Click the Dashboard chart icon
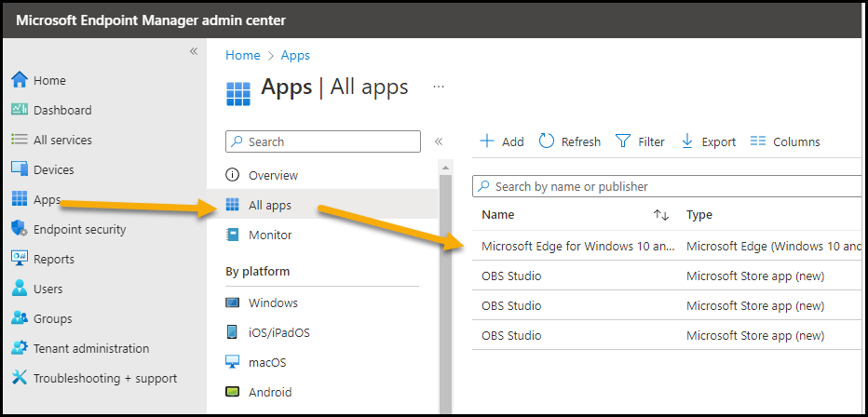The height and width of the screenshot is (417, 868). point(20,110)
